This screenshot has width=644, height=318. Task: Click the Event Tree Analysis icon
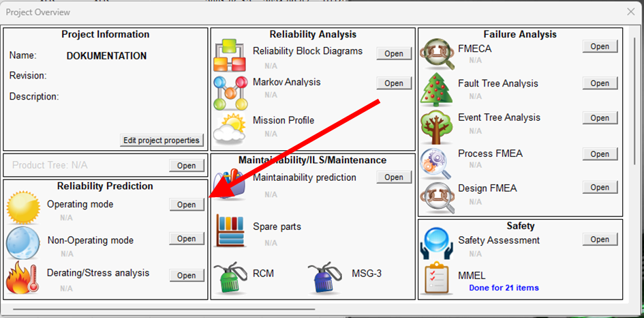pyautogui.click(x=436, y=125)
